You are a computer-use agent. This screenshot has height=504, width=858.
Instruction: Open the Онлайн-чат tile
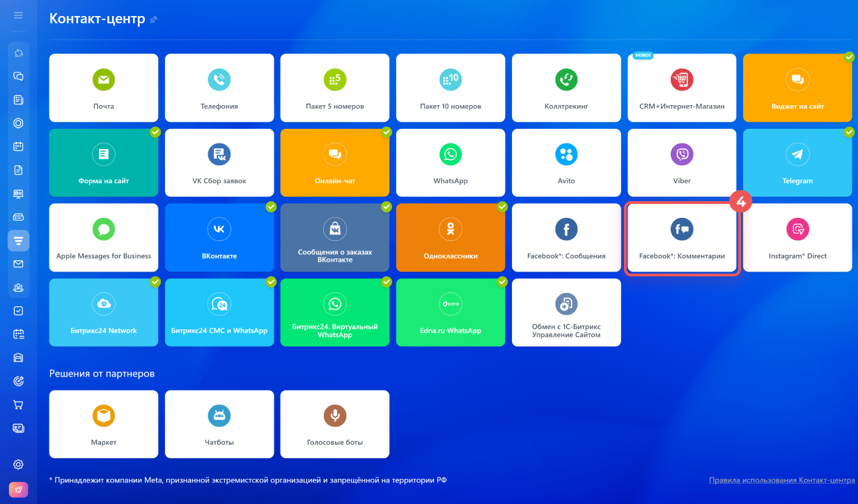pos(335,162)
